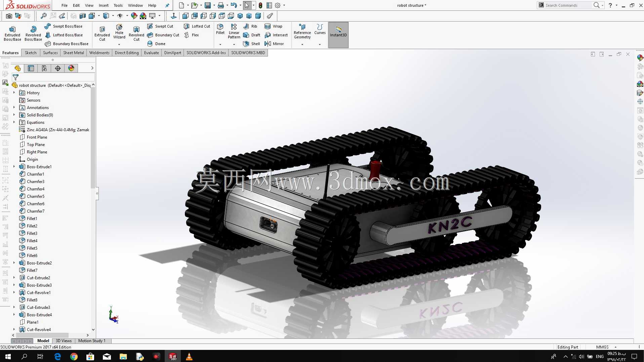Open the Motion Study 1 tab
Image resolution: width=644 pixels, height=362 pixels.
92,341
